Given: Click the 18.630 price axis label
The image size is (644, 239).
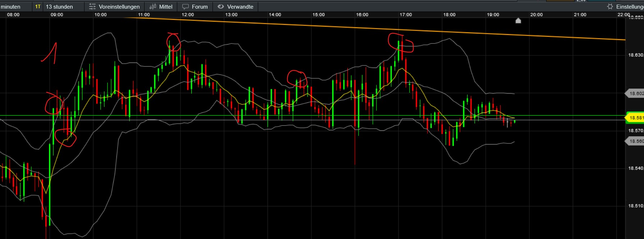Looking at the screenshot, I should (x=636, y=55).
